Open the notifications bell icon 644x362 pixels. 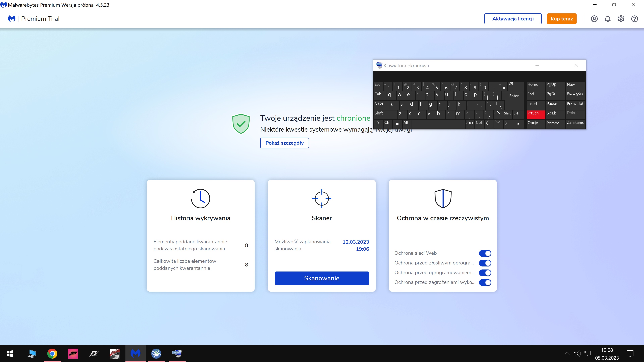coord(608,19)
